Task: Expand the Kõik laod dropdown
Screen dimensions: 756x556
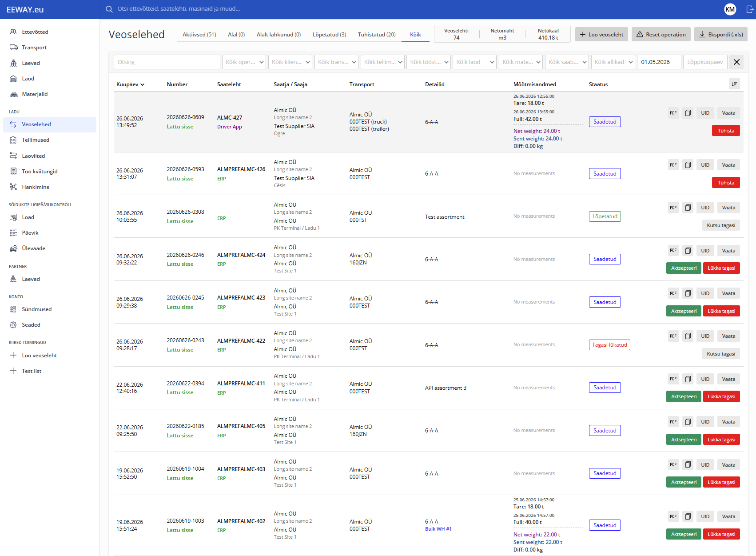Action: click(x=475, y=62)
